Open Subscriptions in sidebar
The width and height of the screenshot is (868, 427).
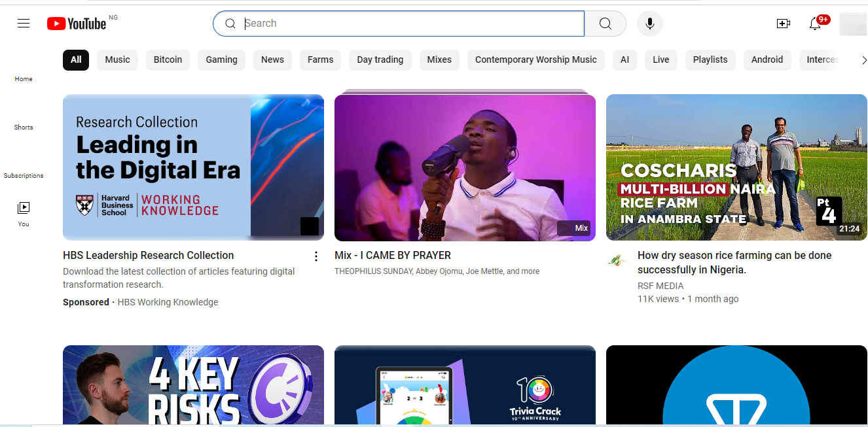click(24, 175)
